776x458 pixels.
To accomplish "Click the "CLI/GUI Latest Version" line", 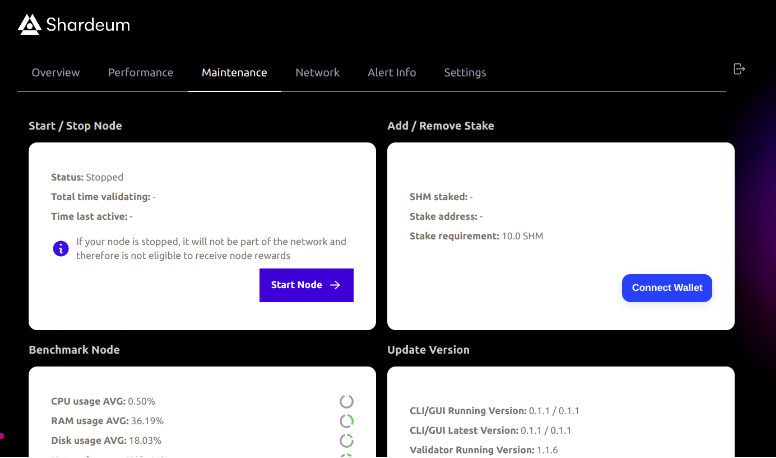I will tap(490, 430).
